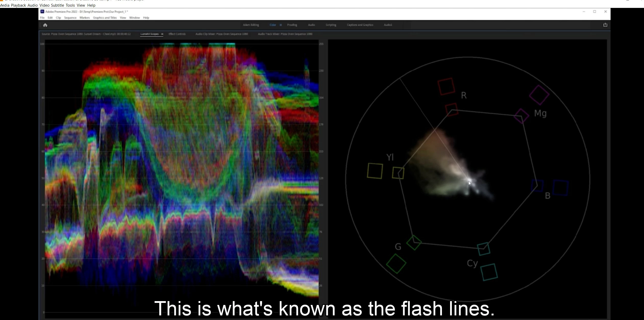
Task: Click the B label on the vectorscope
Action: coord(548,196)
